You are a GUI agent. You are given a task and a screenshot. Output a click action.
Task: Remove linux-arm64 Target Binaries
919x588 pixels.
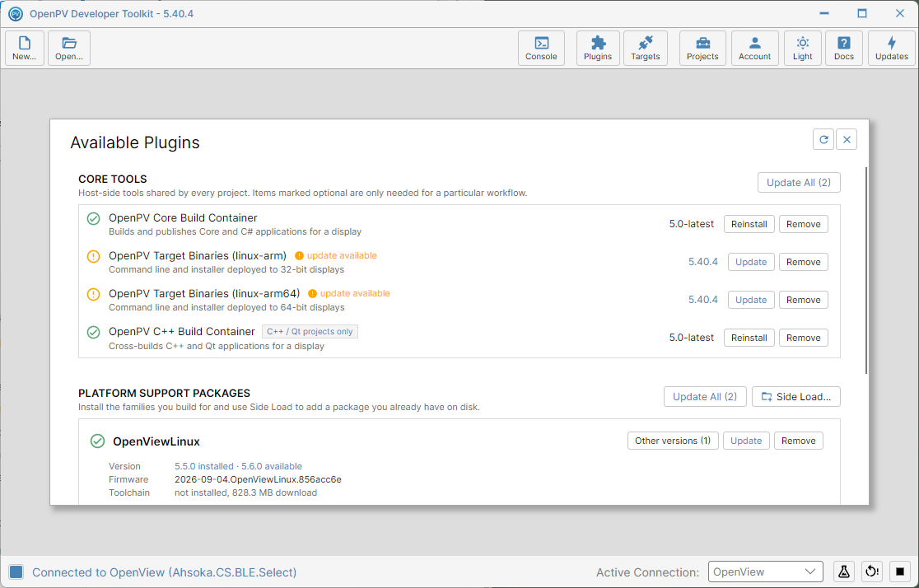click(x=803, y=300)
